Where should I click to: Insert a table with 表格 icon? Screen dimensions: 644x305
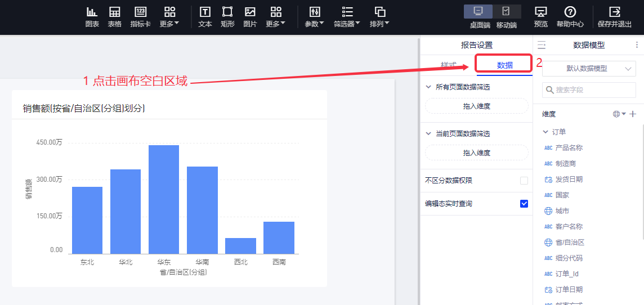click(115, 17)
